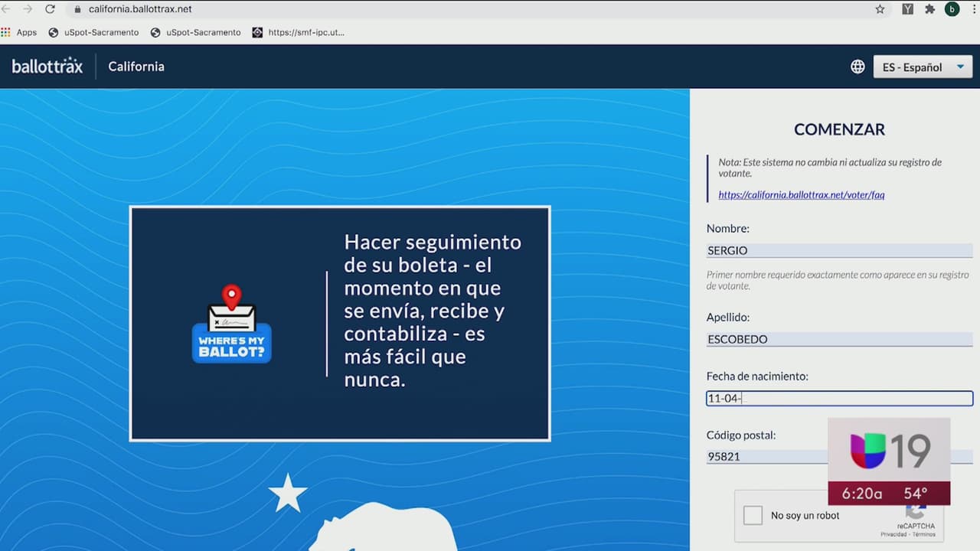Screen dimensions: 980x551
Task: Open the Extensions puzzle piece icon
Action: [929, 9]
